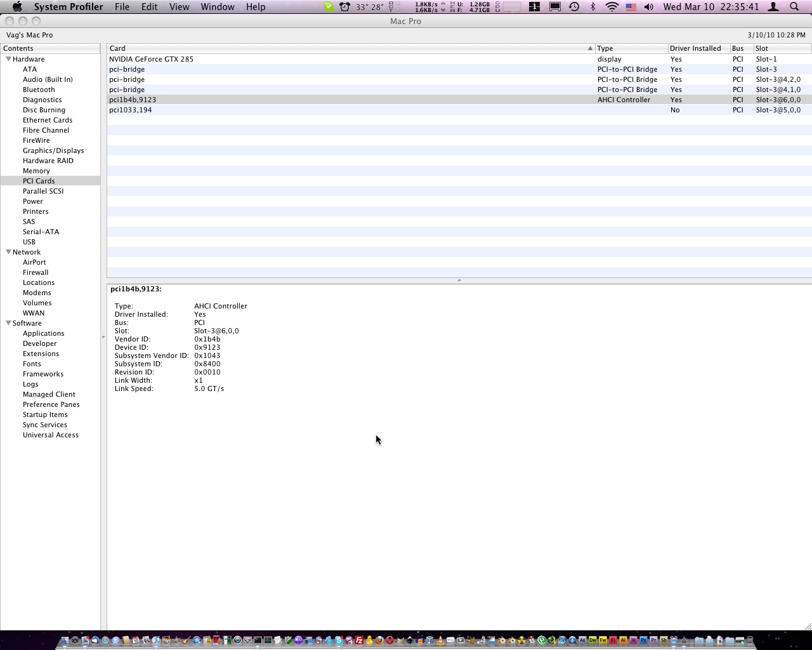The image size is (812, 650).
Task: Open the System Profiler menu
Action: 69,7
